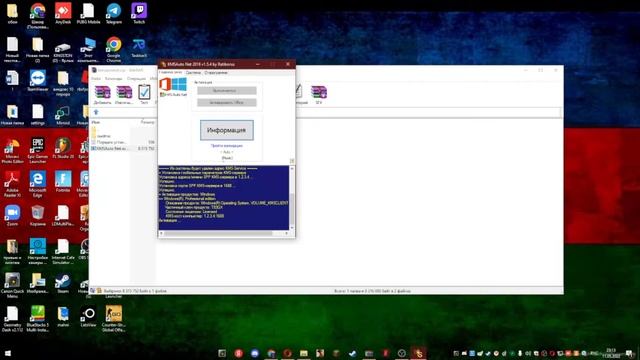Open the Файл menu in WinRAR
The height and width of the screenshot is (360, 640).
click(96, 78)
